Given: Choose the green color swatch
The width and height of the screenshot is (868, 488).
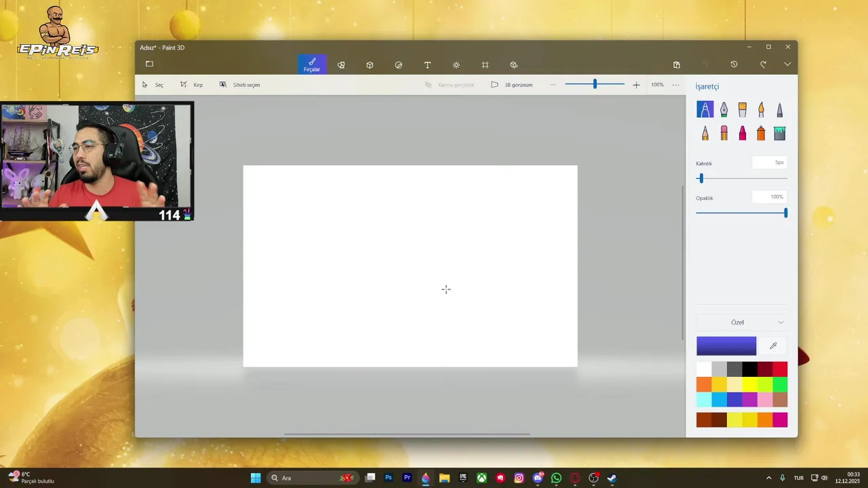Looking at the screenshot, I should pyautogui.click(x=780, y=384).
